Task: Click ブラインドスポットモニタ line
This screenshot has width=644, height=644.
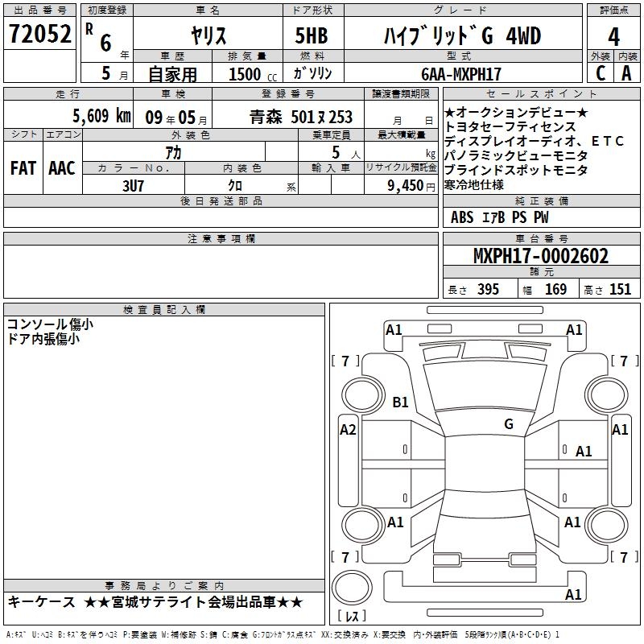Action: (x=516, y=170)
